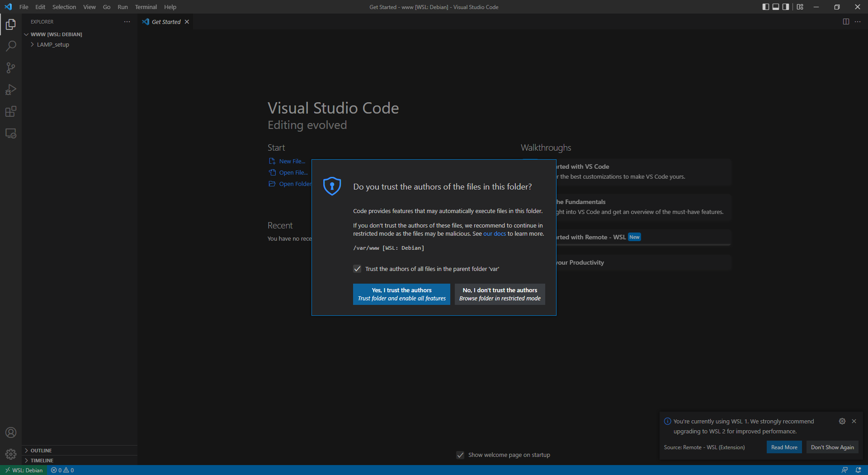Click the /var/www [WSL: Debian] path text
The height and width of the screenshot is (475, 868).
tap(388, 248)
